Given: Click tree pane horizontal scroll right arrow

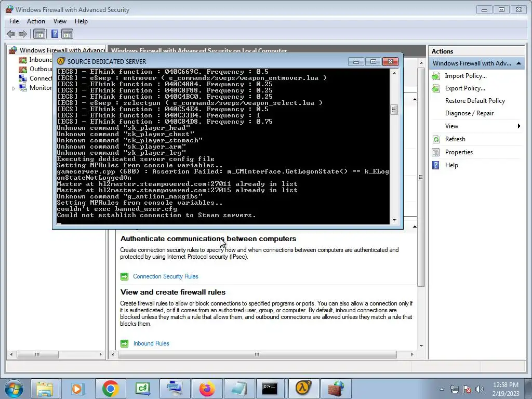Looking at the screenshot, I should (100, 354).
